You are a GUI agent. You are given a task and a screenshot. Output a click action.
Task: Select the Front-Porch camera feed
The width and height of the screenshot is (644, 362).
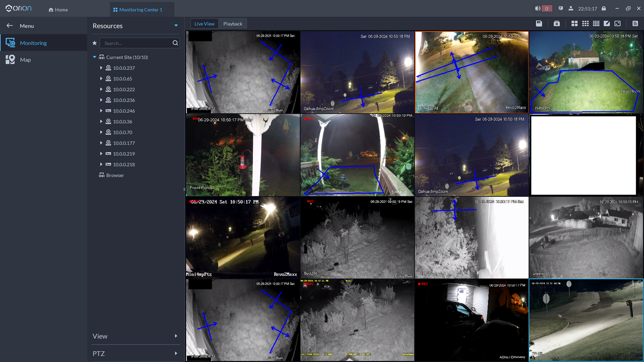pos(243,155)
